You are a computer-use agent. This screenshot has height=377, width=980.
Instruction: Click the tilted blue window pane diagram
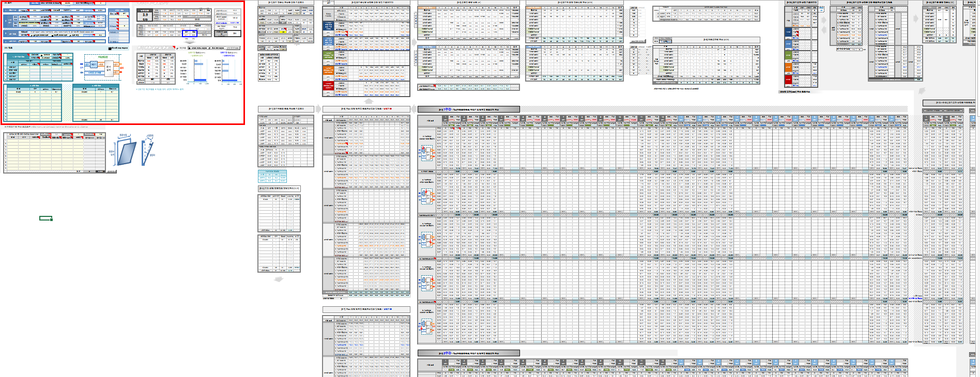pyautogui.click(x=126, y=153)
